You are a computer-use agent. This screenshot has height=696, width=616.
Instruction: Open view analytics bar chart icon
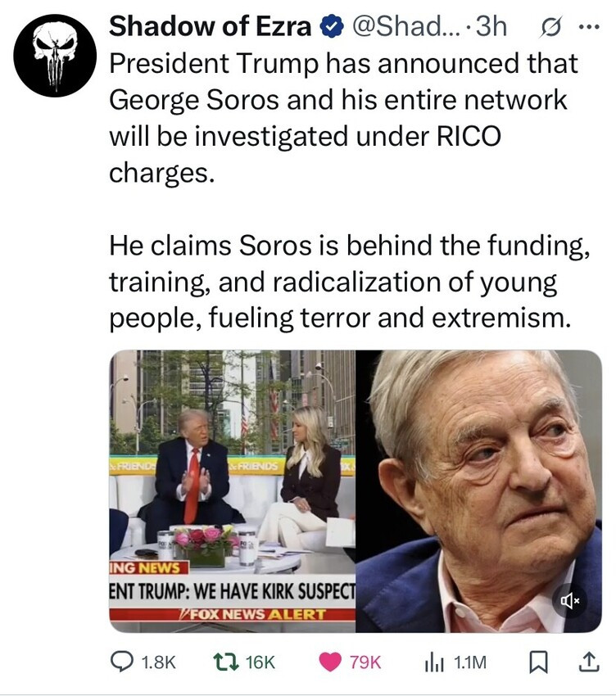(x=430, y=662)
